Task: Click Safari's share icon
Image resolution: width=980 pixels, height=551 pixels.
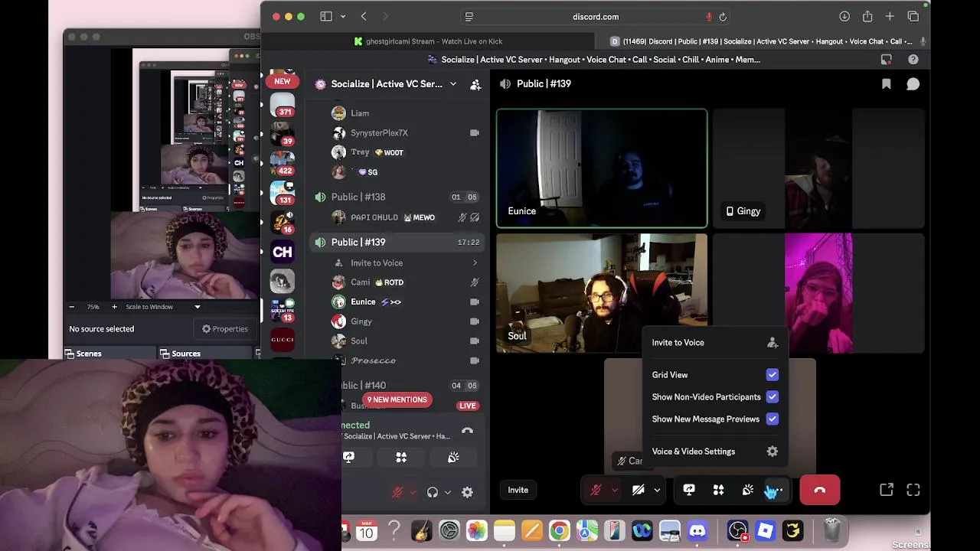Action: 867,17
